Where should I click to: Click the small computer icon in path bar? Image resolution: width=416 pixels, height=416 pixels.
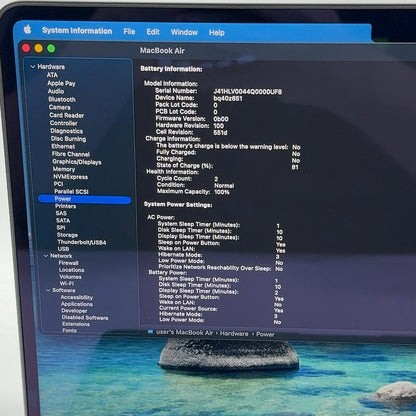click(x=150, y=332)
